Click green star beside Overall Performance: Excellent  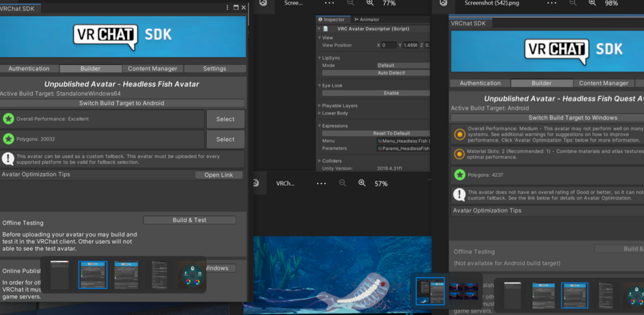point(8,119)
